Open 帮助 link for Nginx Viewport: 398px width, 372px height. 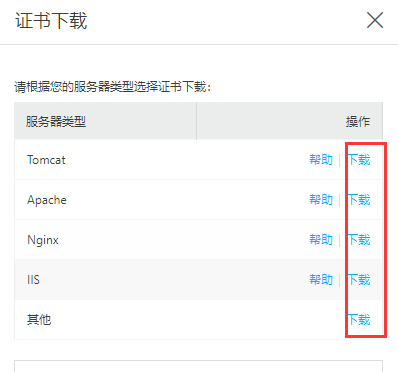click(x=321, y=240)
